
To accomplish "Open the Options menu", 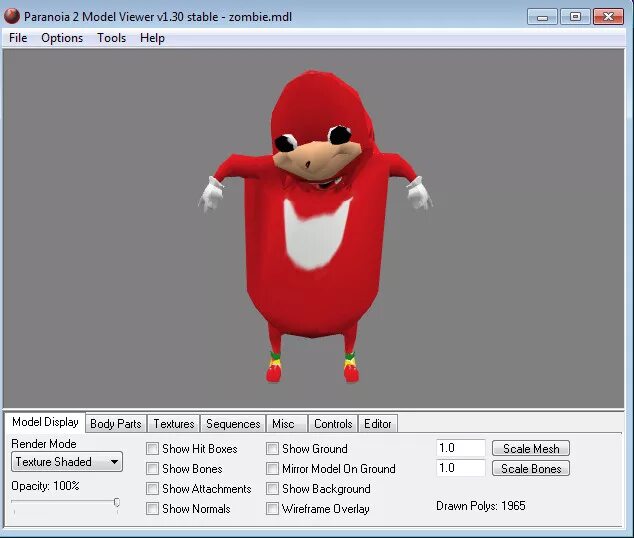I will (x=62, y=38).
